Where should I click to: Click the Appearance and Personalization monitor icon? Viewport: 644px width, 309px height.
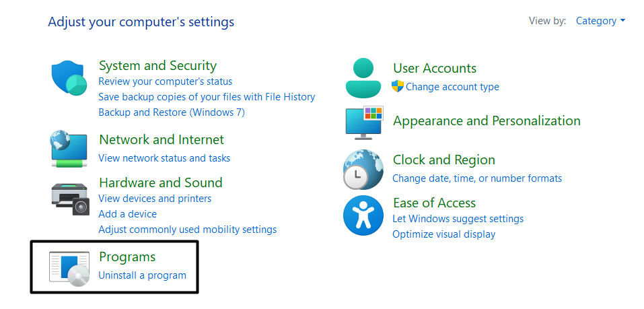click(364, 122)
